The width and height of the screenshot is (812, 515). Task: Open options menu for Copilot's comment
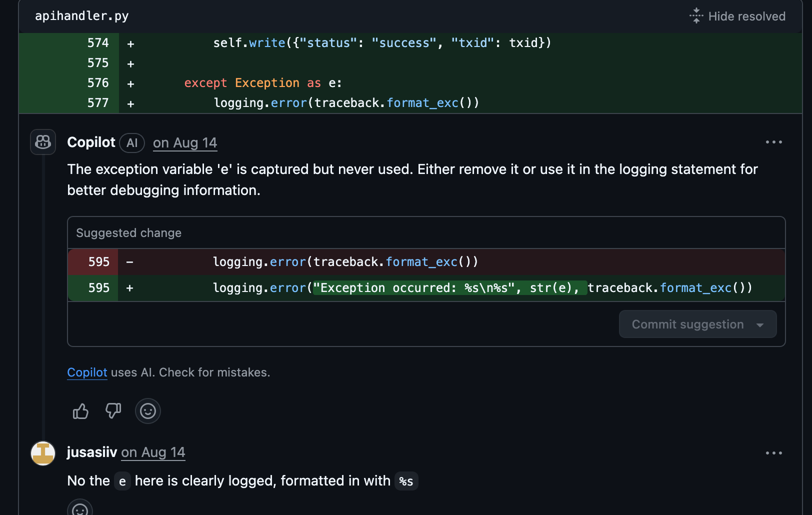[773, 142]
